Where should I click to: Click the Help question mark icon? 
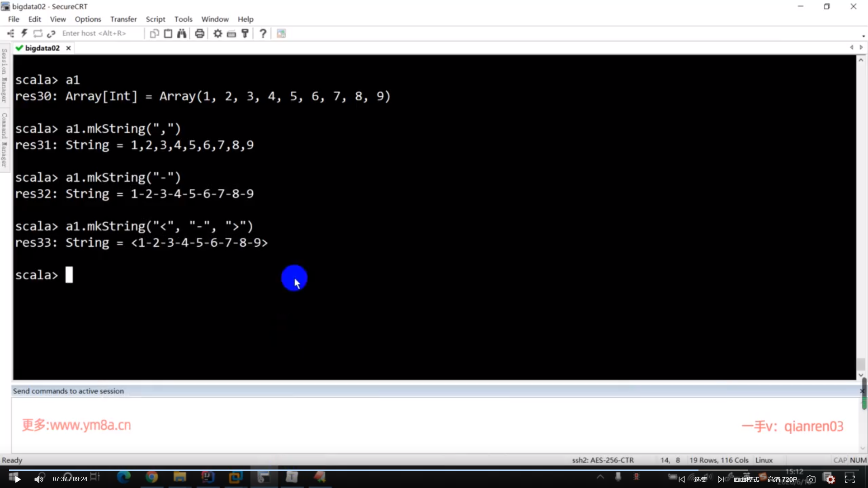(263, 33)
